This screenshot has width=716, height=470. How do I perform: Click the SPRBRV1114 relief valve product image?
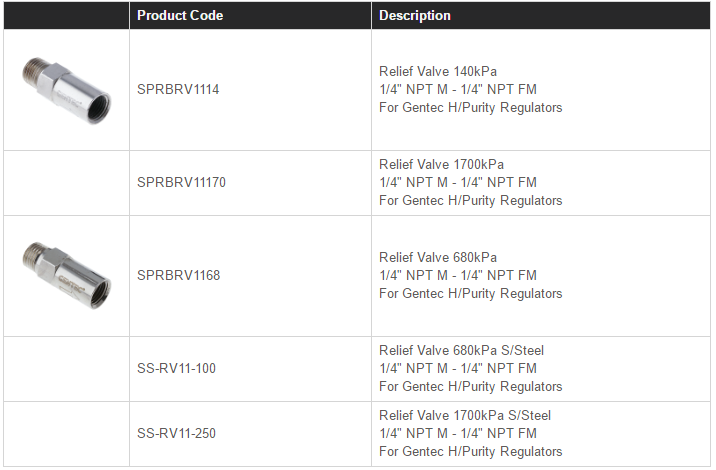tap(67, 90)
